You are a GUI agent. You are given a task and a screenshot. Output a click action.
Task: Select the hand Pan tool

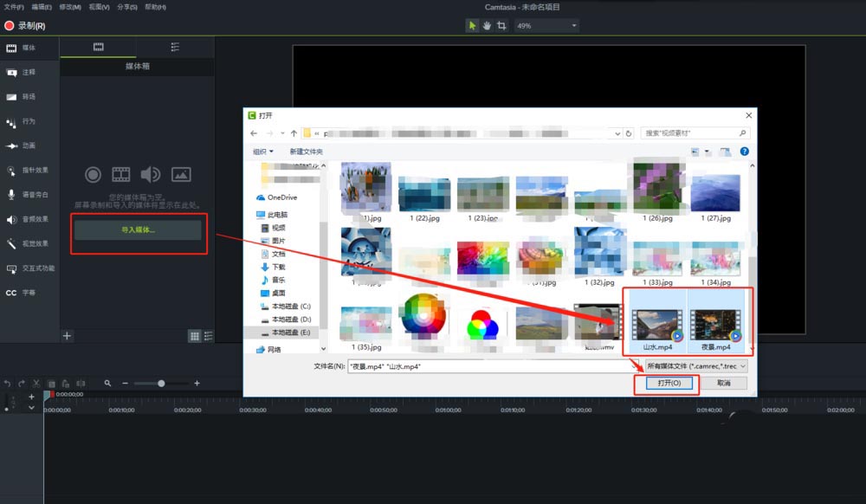pos(487,25)
